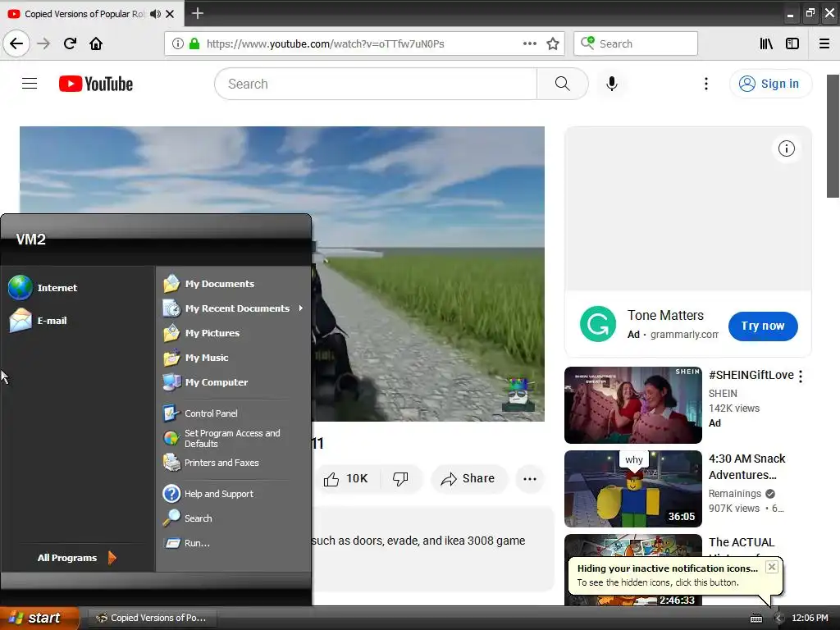
Task: Type in the YouTube Search field
Action: pyautogui.click(x=376, y=84)
